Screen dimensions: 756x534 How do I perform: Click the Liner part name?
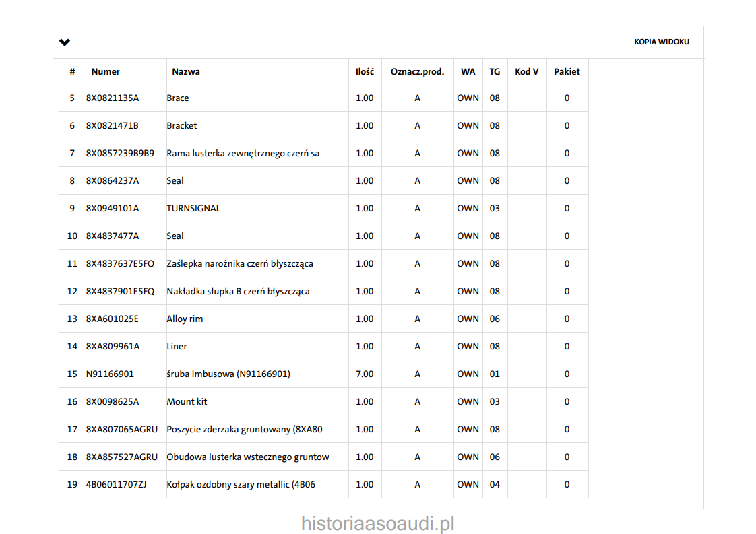coord(177,347)
